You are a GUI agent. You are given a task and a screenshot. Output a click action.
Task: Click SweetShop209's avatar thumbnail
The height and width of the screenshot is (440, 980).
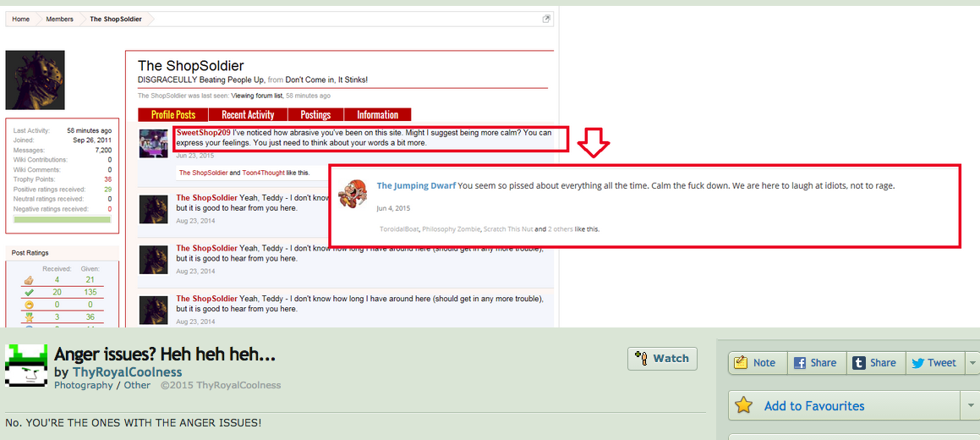point(153,144)
